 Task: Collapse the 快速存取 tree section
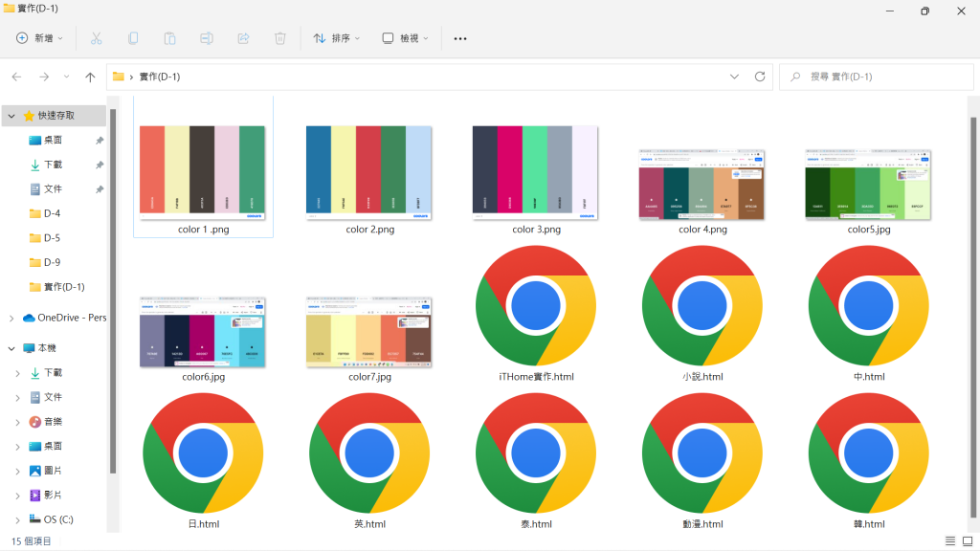(11, 116)
